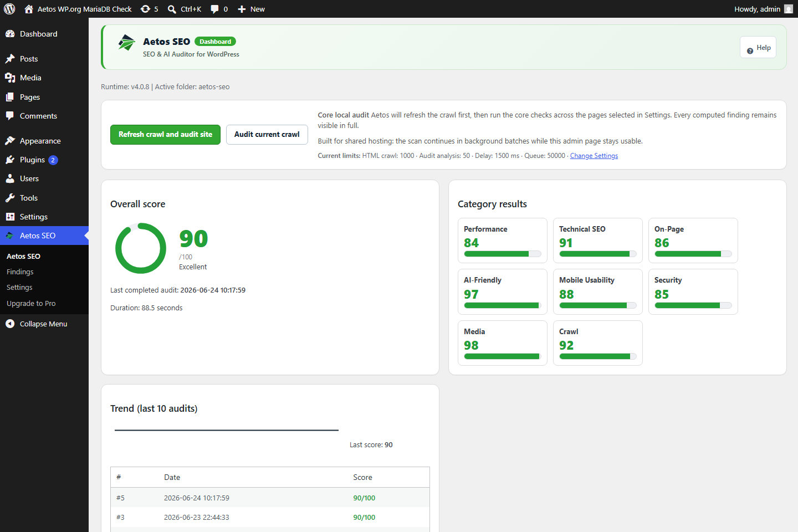The image size is (798, 532).
Task: Click the Users icon in sidebar
Action: click(10, 178)
